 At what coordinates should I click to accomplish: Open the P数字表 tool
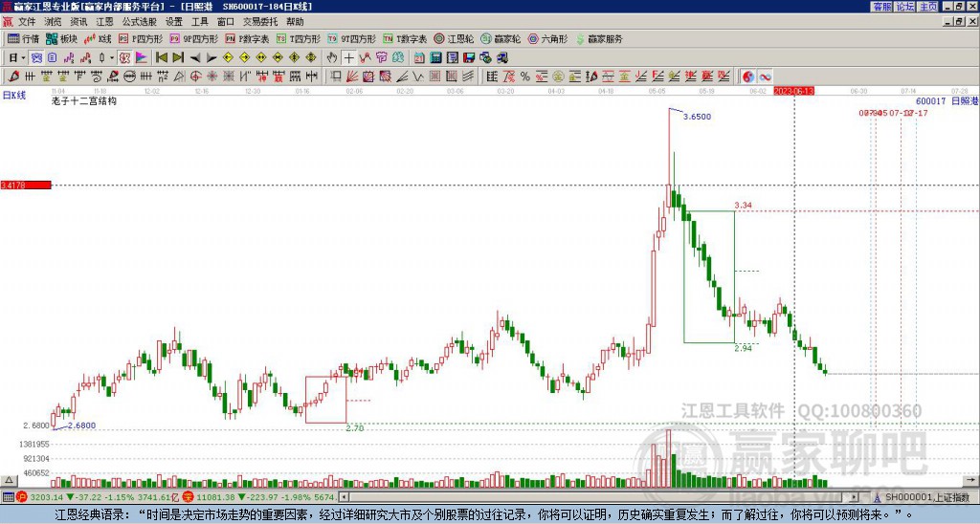[247, 38]
